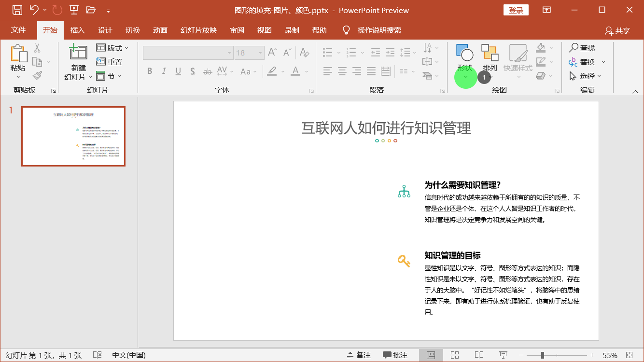Click the Cut scissors icon
Image resolution: width=644 pixels, height=362 pixels.
tap(37, 48)
